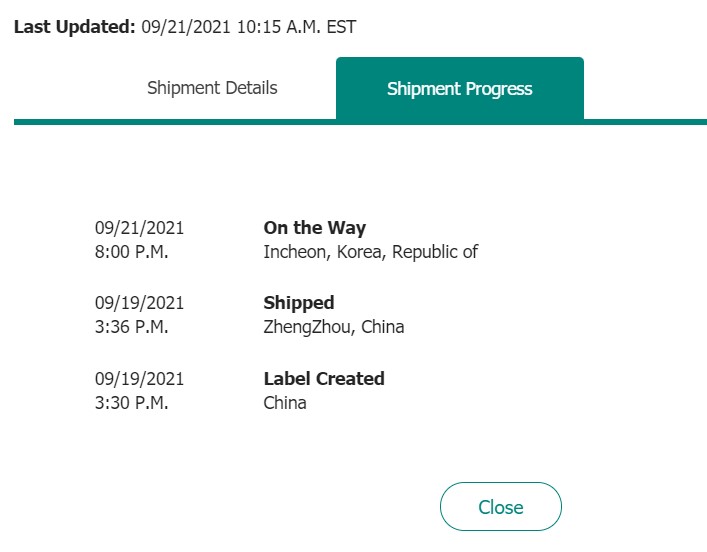Click the bold Last Updated label
This screenshot has width=707, height=552.
click(74, 27)
